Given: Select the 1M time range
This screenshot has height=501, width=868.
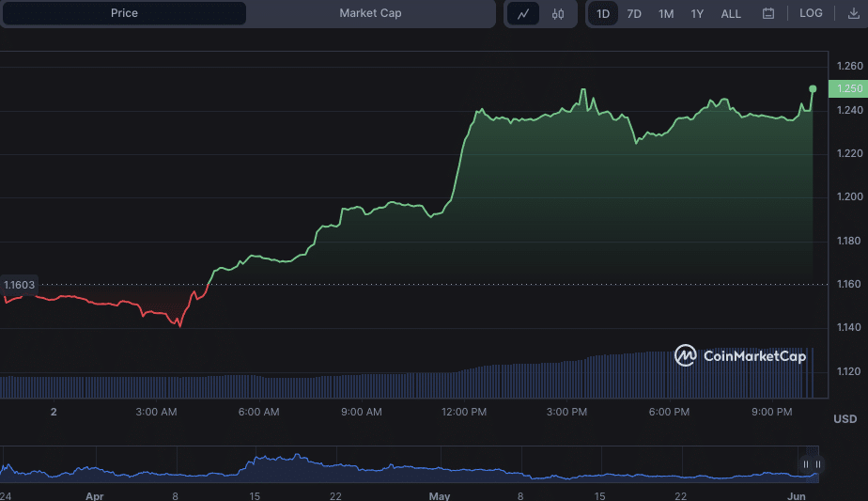Looking at the screenshot, I should [x=666, y=14].
